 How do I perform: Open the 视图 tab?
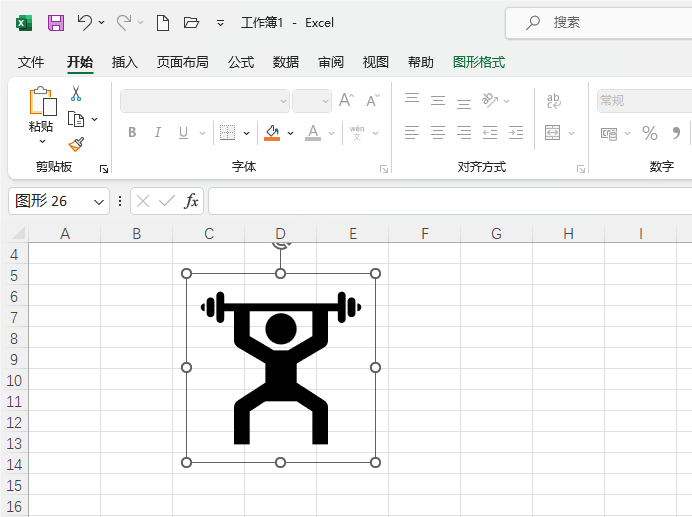click(376, 62)
